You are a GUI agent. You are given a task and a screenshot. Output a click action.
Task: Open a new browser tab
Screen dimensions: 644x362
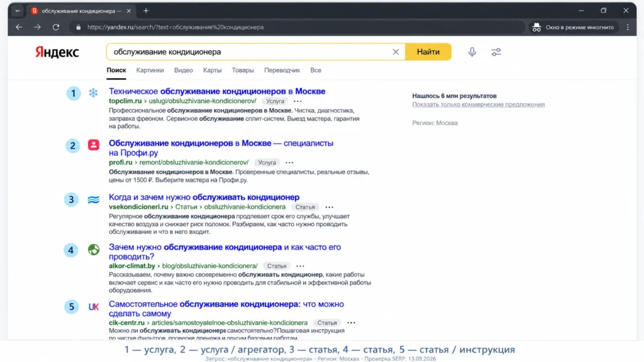click(x=146, y=11)
